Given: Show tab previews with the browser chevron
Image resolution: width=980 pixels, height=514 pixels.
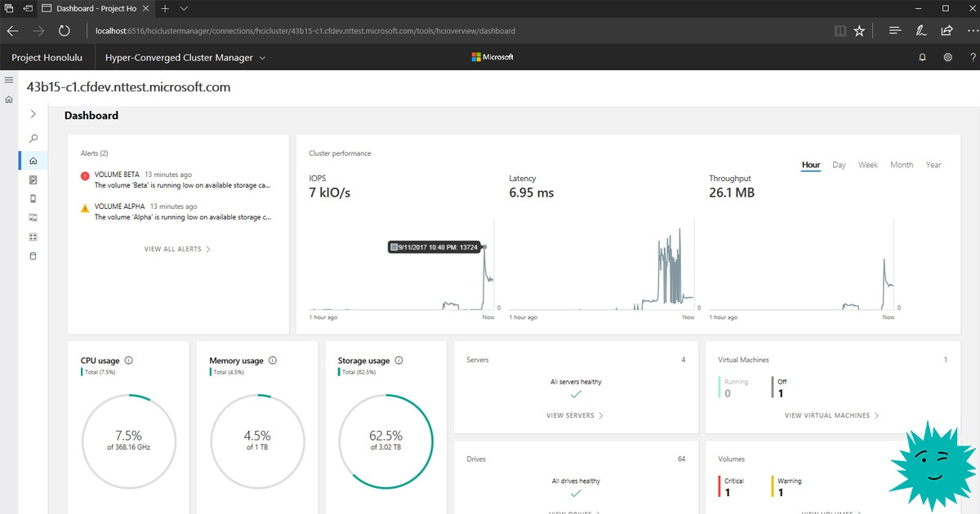Looking at the screenshot, I should click(x=184, y=8).
